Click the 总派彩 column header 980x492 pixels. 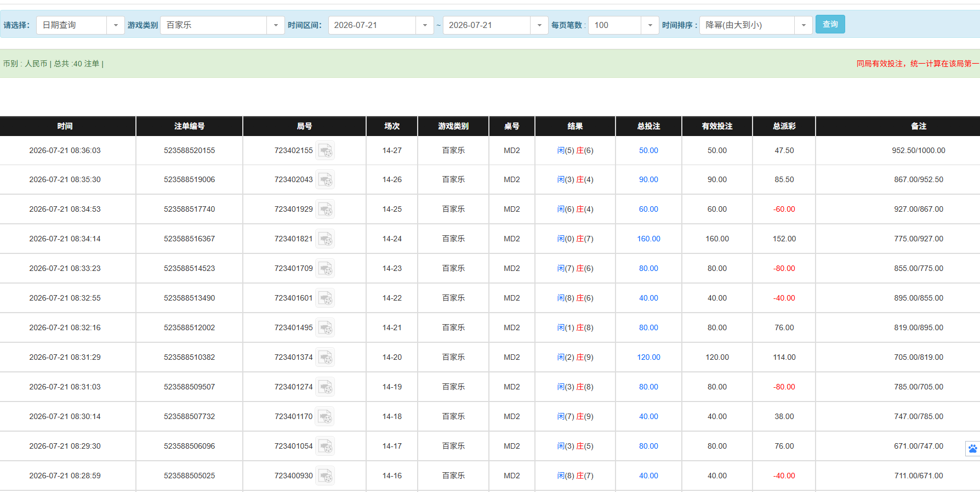pos(784,126)
